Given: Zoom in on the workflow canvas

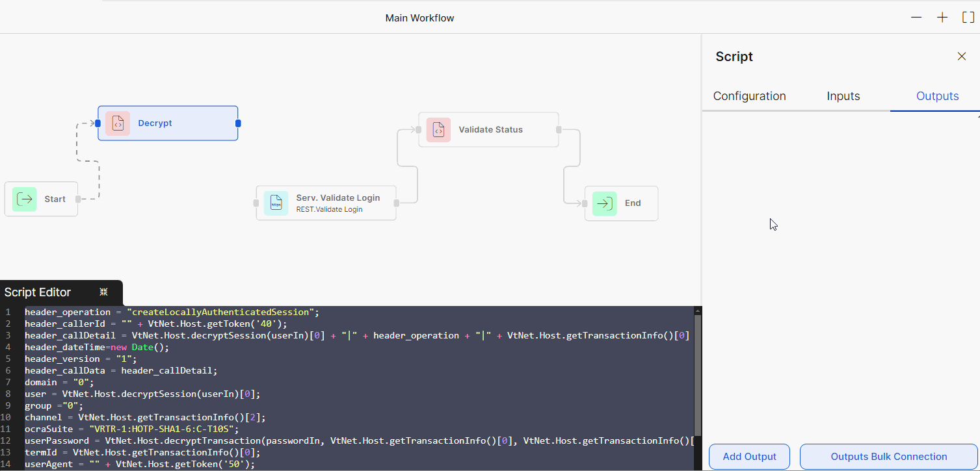Looking at the screenshot, I should coord(942,17).
